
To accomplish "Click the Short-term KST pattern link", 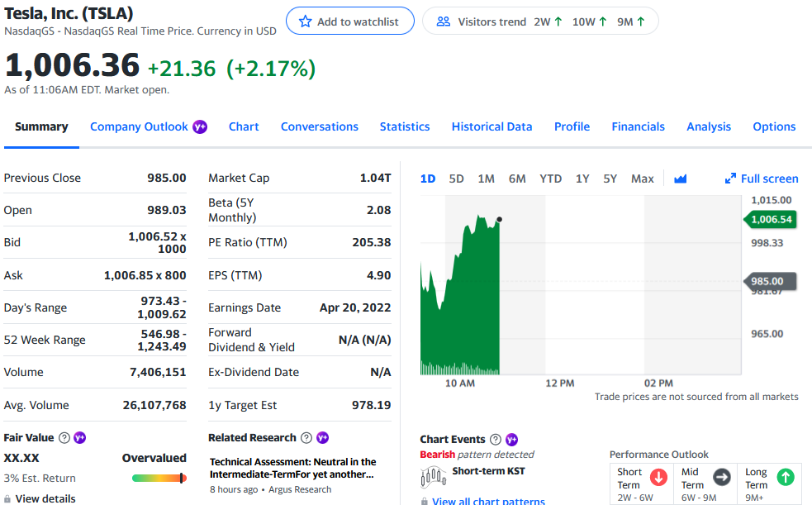I will (x=488, y=471).
